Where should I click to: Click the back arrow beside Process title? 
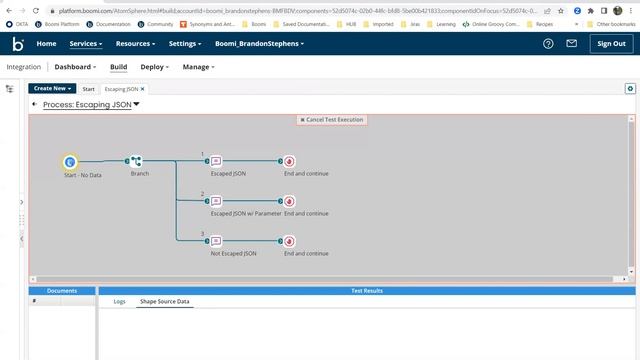34,104
